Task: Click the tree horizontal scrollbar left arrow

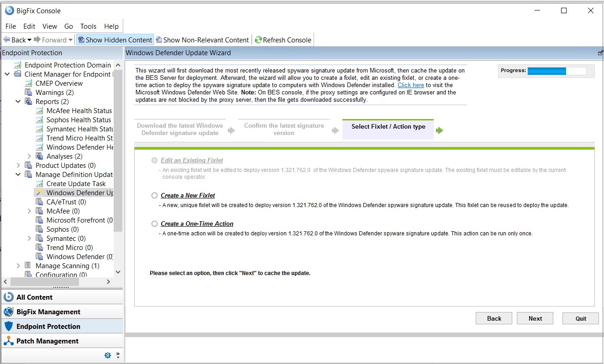Action: [x=5, y=282]
